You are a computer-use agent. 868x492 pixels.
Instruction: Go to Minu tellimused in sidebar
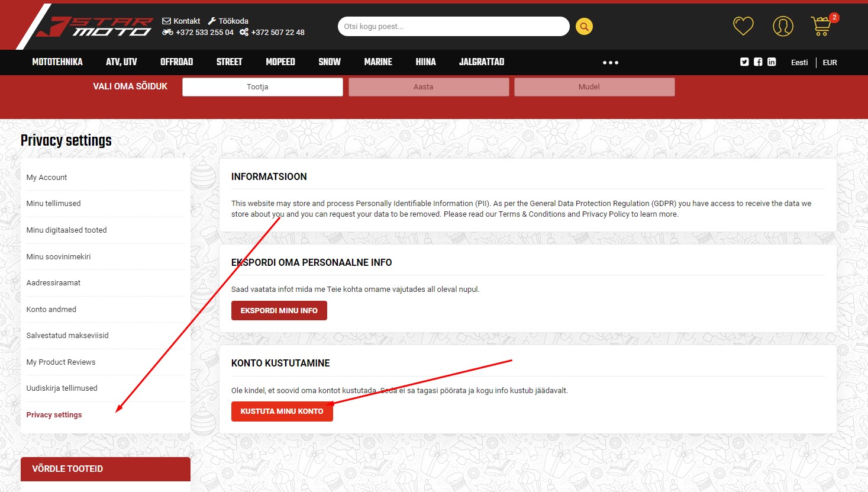click(53, 204)
